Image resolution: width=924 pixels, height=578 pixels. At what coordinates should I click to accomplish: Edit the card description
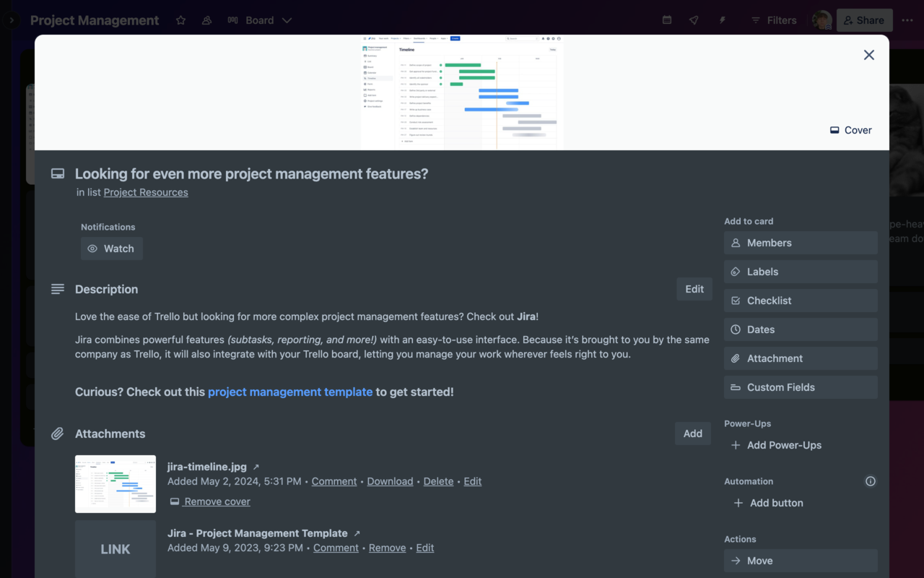point(694,289)
